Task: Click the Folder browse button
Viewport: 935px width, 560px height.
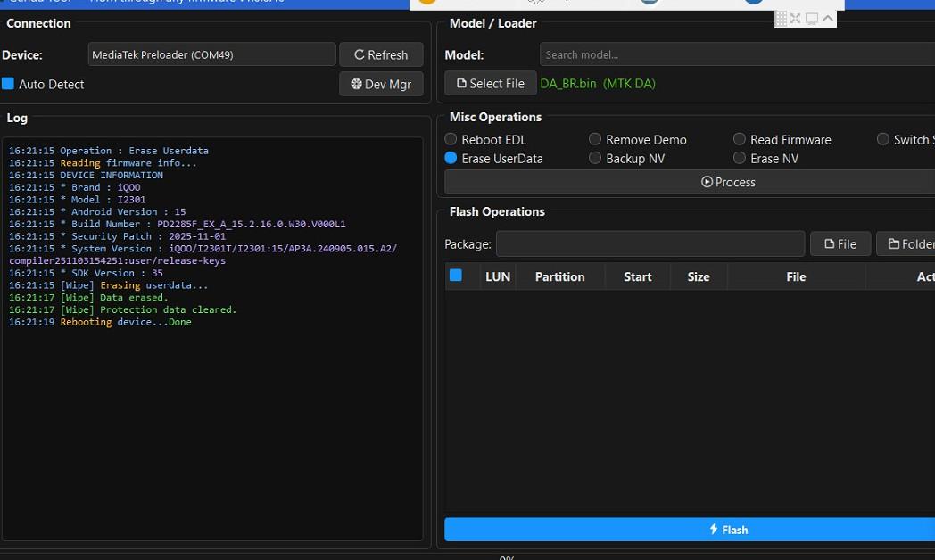Action: [x=905, y=243]
